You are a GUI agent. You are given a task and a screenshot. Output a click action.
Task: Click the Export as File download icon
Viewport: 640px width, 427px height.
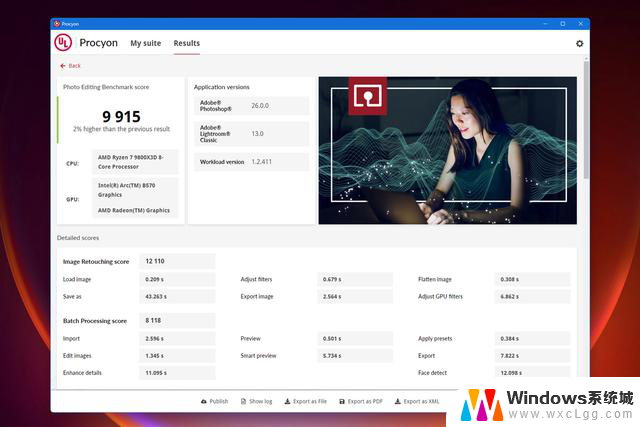coord(287,402)
